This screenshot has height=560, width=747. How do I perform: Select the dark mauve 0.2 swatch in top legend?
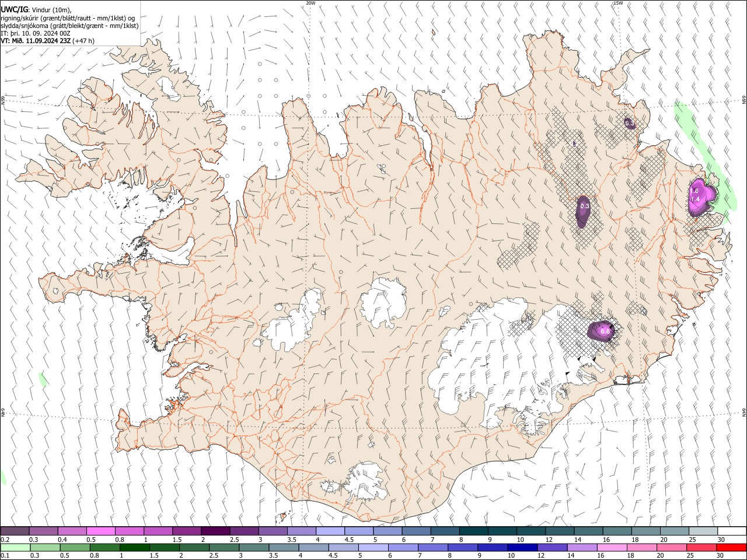pos(15,531)
